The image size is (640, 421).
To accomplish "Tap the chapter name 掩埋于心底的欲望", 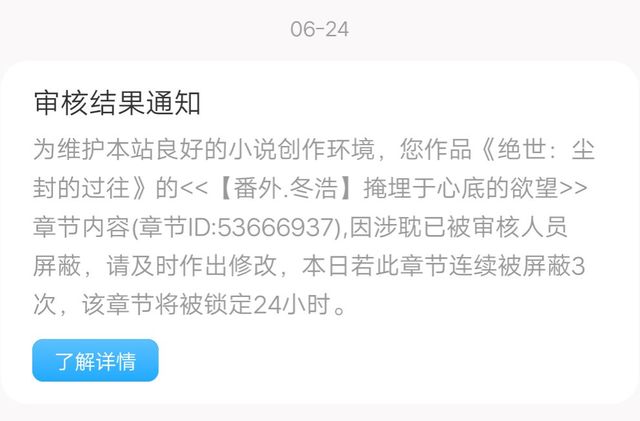I will coord(461,188).
